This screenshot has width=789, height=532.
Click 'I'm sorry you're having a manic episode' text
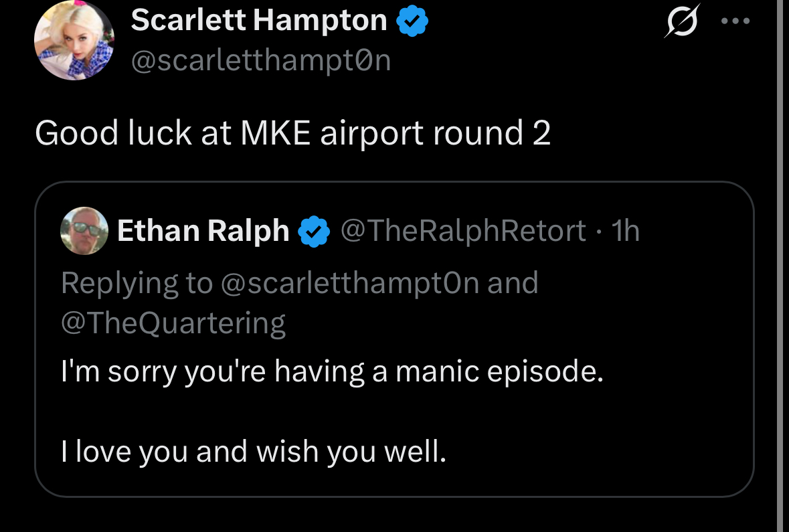click(x=332, y=372)
